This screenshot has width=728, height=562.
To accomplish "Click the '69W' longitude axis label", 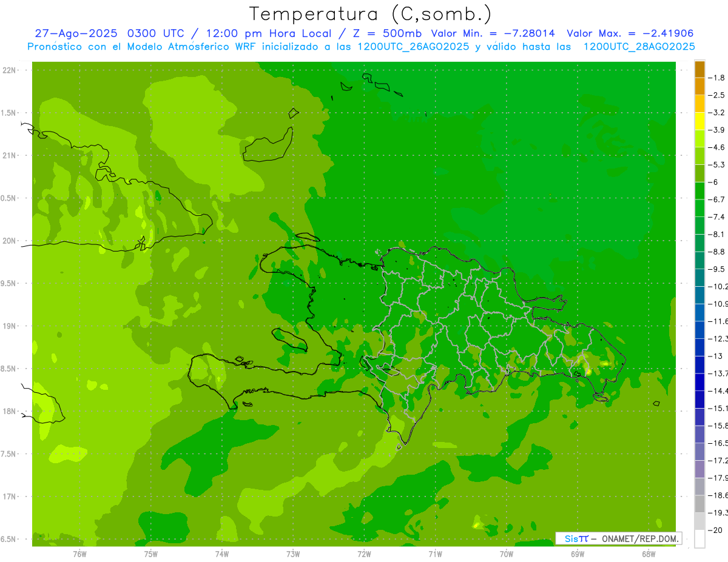I will 577,554.
